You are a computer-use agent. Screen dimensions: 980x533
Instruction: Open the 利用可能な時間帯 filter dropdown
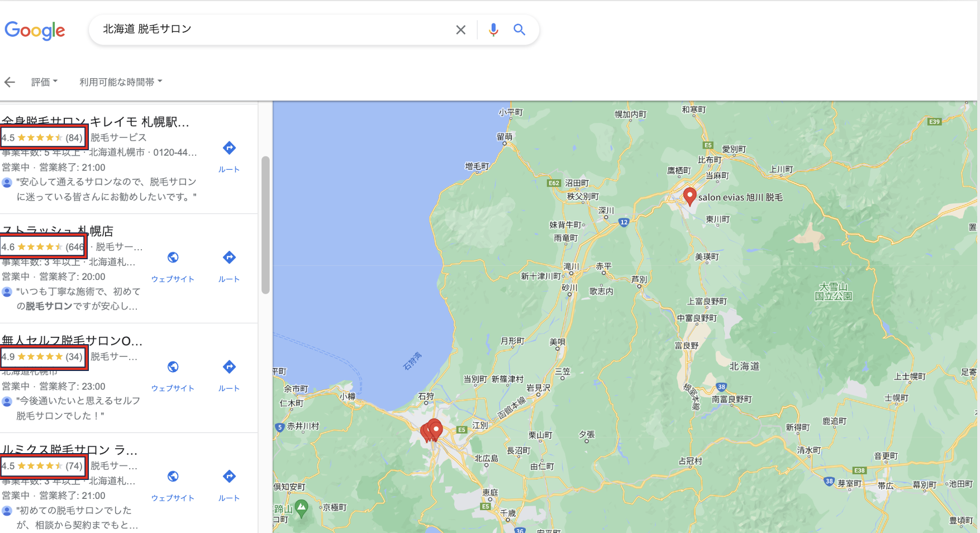tap(121, 82)
